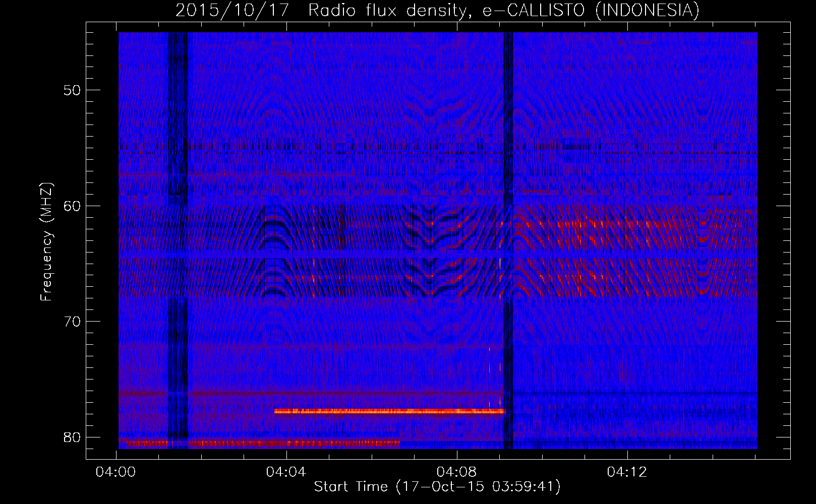Click the 60 frequency tick label
This screenshot has height=504, width=816.
[x=73, y=206]
